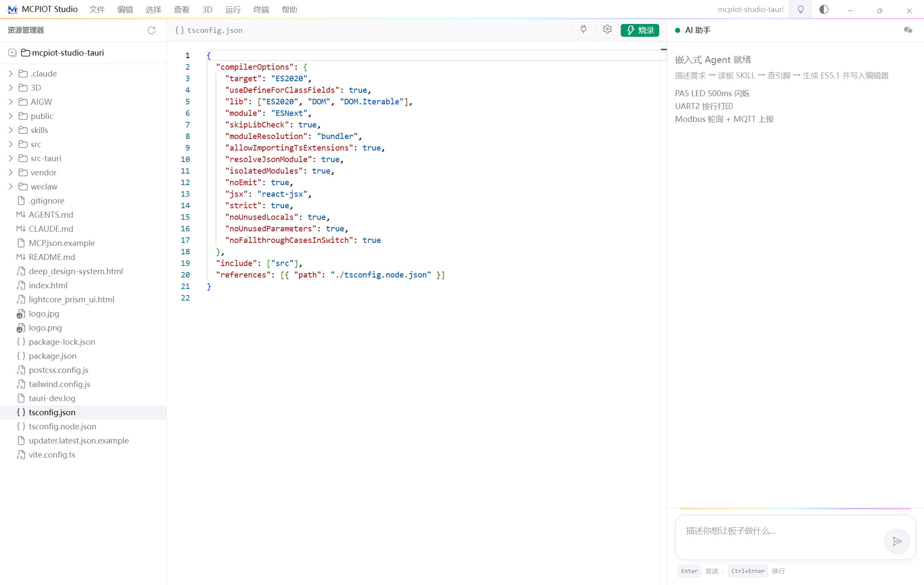
Task: Open tailwind.config.js file
Action: (x=59, y=384)
